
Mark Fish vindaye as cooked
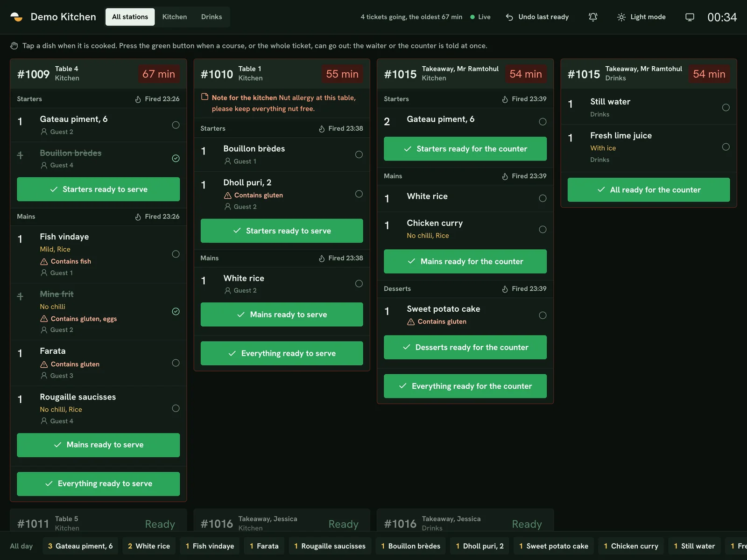[176, 254]
